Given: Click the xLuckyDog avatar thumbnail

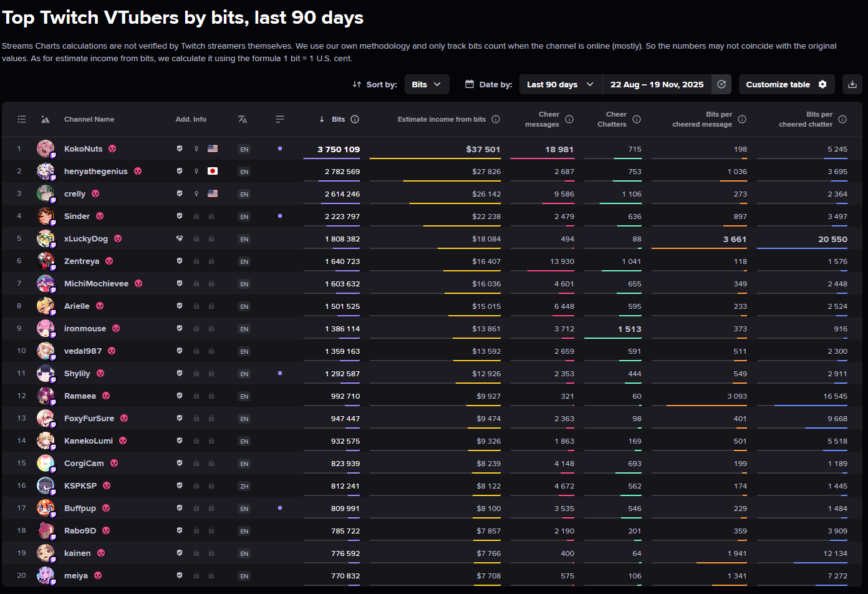Looking at the screenshot, I should pos(46,239).
